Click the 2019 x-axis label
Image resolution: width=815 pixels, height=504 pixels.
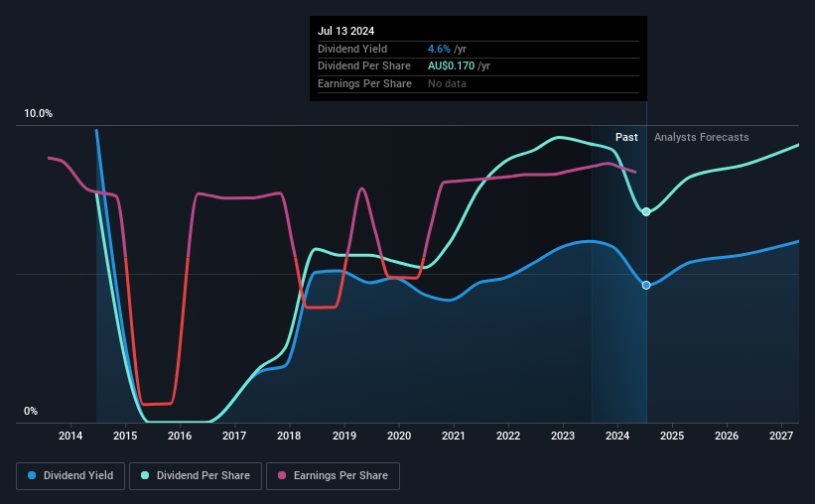(x=344, y=436)
